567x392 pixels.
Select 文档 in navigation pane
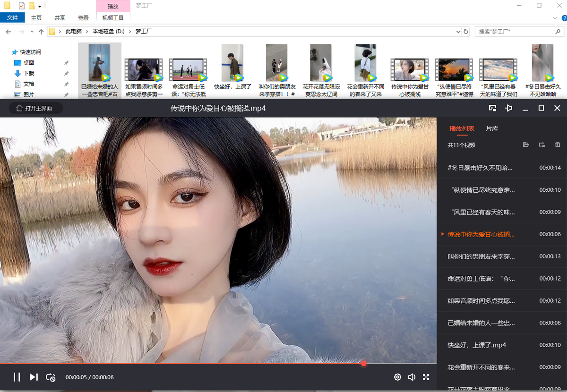point(28,84)
